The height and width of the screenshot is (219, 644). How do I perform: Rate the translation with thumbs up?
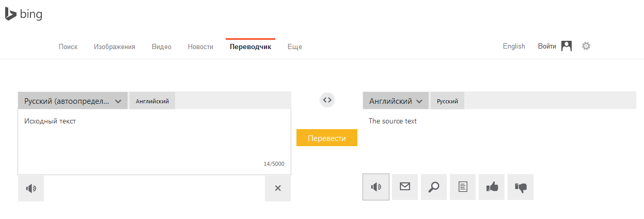492,187
